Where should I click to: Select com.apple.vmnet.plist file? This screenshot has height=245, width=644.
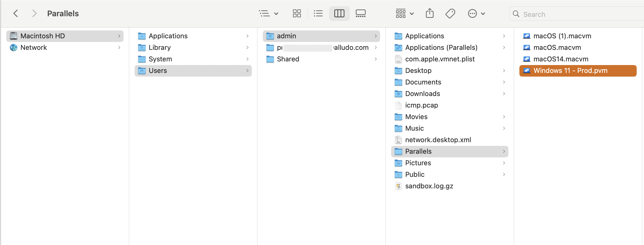[x=450, y=59]
